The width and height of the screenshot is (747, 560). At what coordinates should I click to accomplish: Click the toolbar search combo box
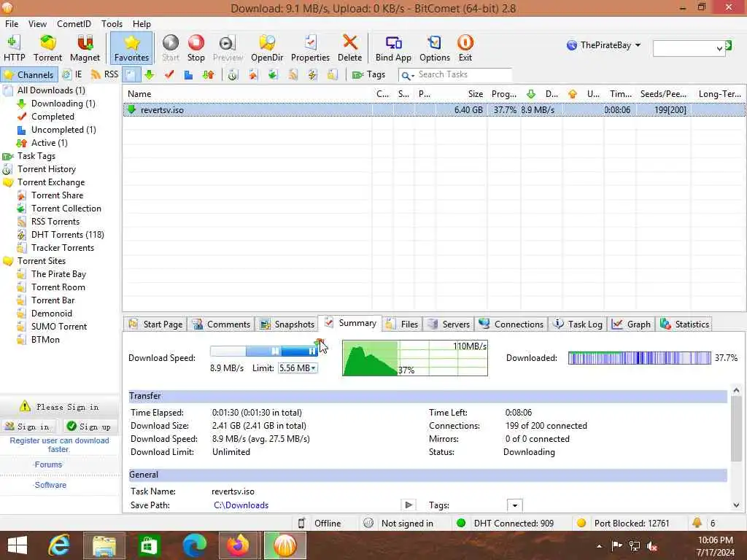[x=689, y=48]
